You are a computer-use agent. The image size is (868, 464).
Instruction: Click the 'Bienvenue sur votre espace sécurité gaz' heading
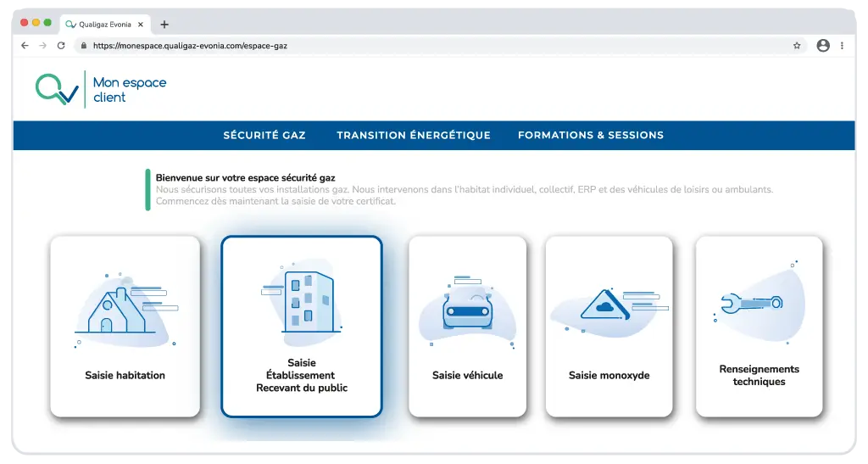pyautogui.click(x=245, y=178)
